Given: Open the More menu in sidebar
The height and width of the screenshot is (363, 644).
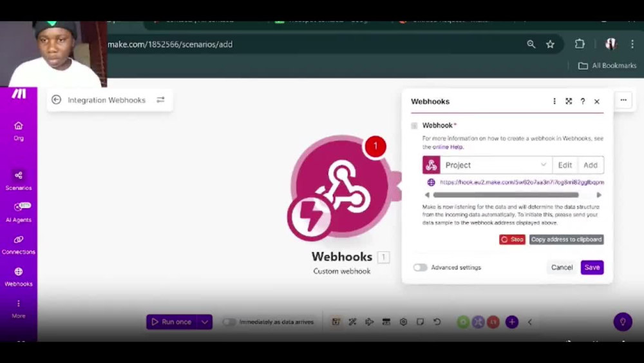Looking at the screenshot, I should pyautogui.click(x=19, y=309).
